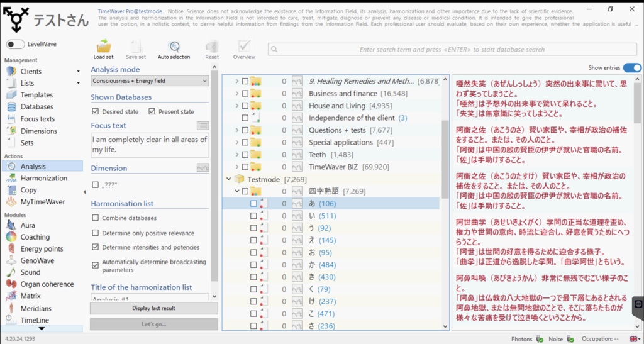Open the GenoWave module
The height and width of the screenshot is (344, 644).
[37, 260]
